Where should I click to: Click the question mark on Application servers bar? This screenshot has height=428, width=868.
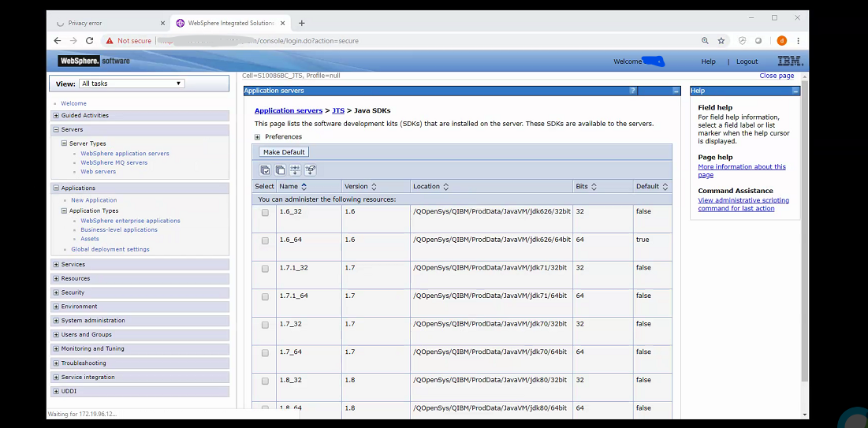pyautogui.click(x=633, y=91)
